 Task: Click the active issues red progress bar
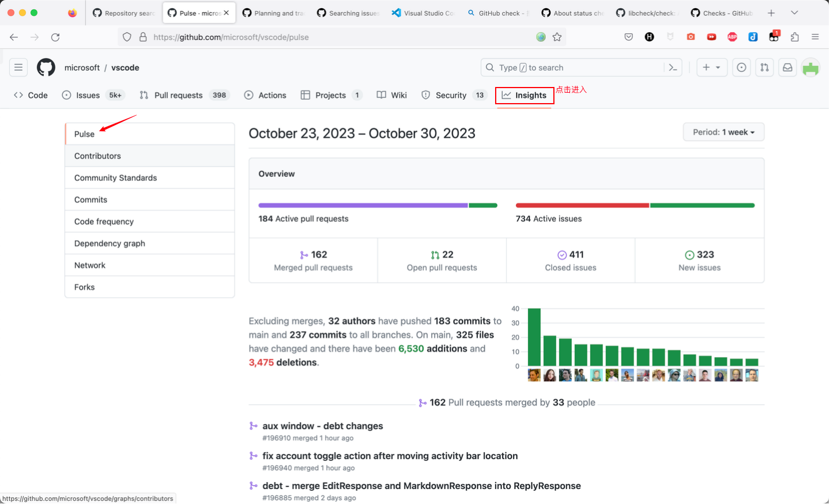(582, 206)
